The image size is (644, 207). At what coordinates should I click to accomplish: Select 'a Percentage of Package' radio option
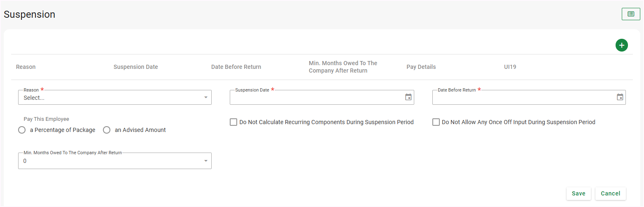(22, 130)
